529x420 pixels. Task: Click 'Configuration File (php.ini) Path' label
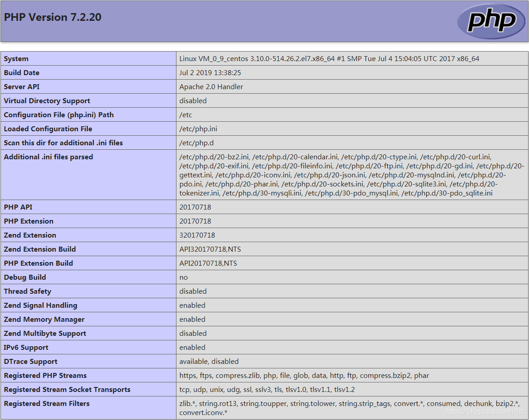59,115
